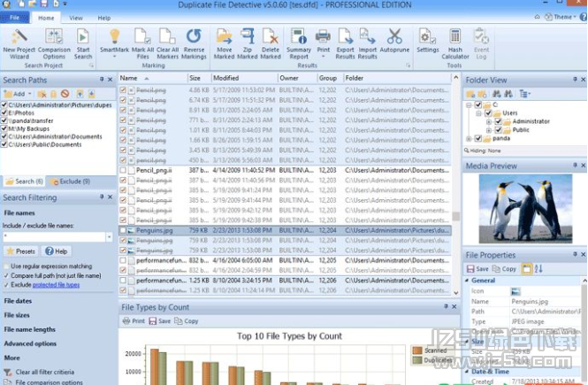Click the include/exclude file names field
588x385 pixels.
[54, 237]
